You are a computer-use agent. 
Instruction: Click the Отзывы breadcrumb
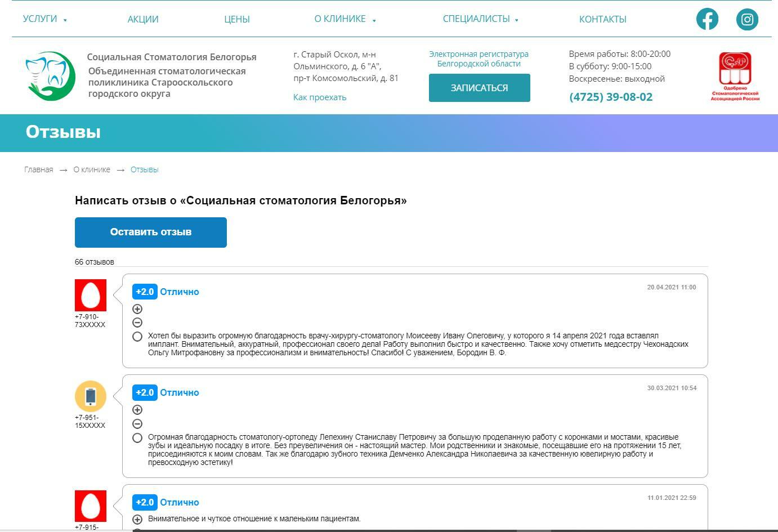pyautogui.click(x=145, y=169)
